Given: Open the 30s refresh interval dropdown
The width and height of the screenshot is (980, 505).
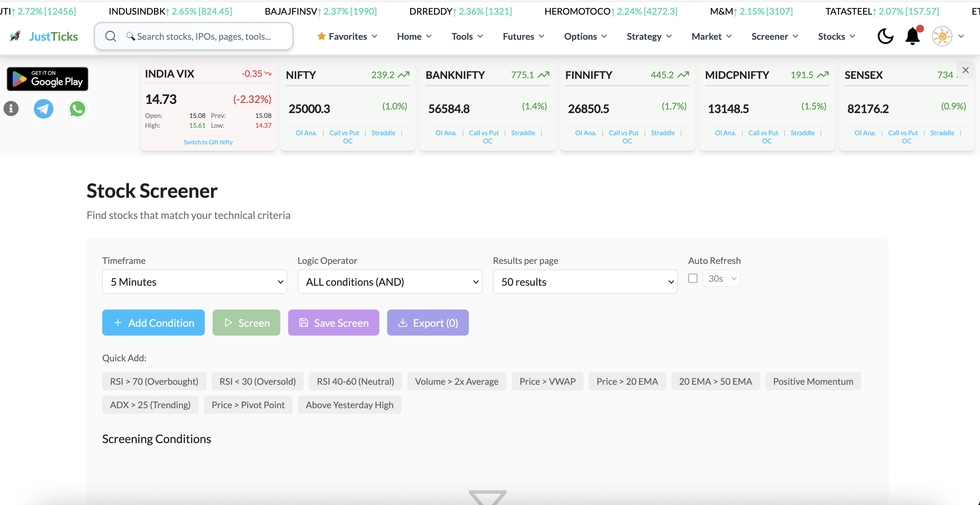Looking at the screenshot, I should click(x=721, y=278).
